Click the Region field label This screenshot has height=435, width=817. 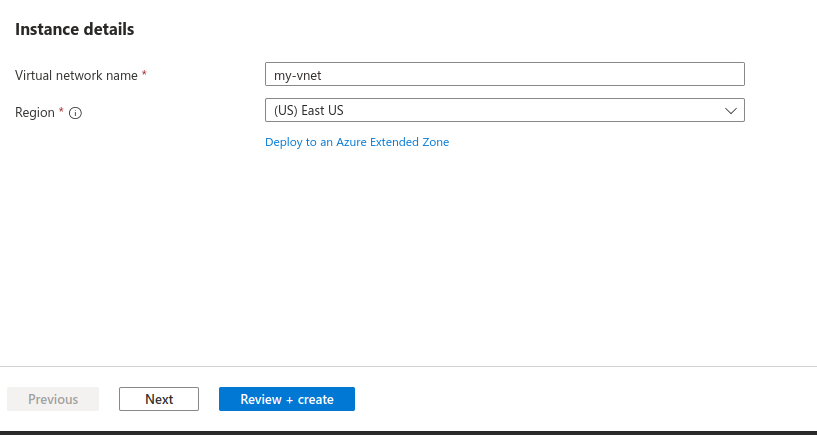34,113
